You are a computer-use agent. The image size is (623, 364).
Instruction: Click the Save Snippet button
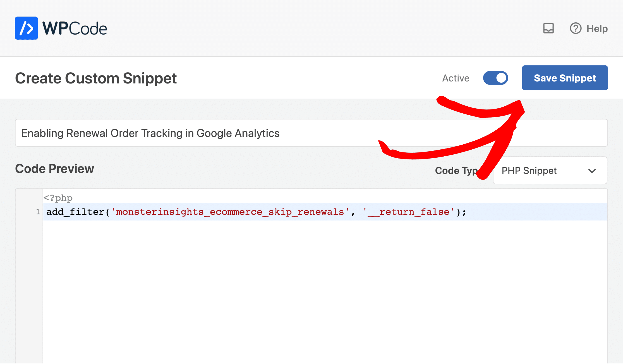click(x=565, y=78)
